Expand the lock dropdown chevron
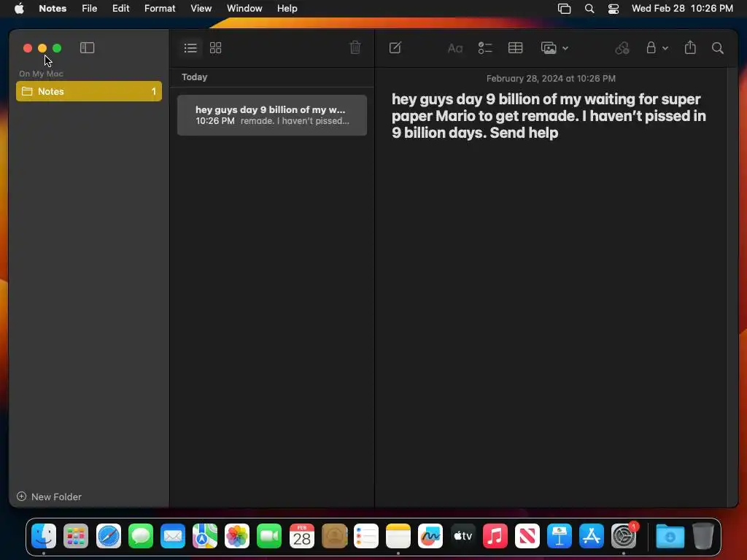This screenshot has width=747, height=560. click(665, 48)
